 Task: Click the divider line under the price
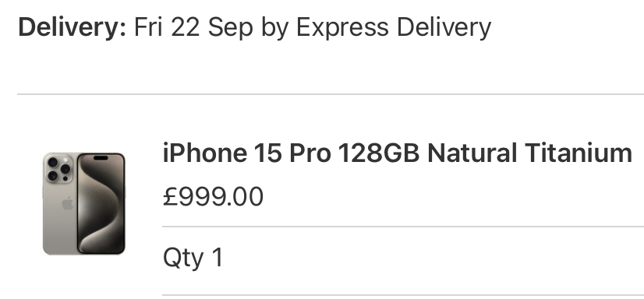pos(403,227)
